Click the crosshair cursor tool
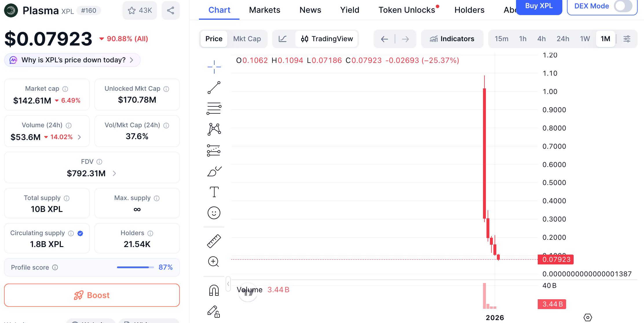644x323 pixels. pyautogui.click(x=214, y=67)
